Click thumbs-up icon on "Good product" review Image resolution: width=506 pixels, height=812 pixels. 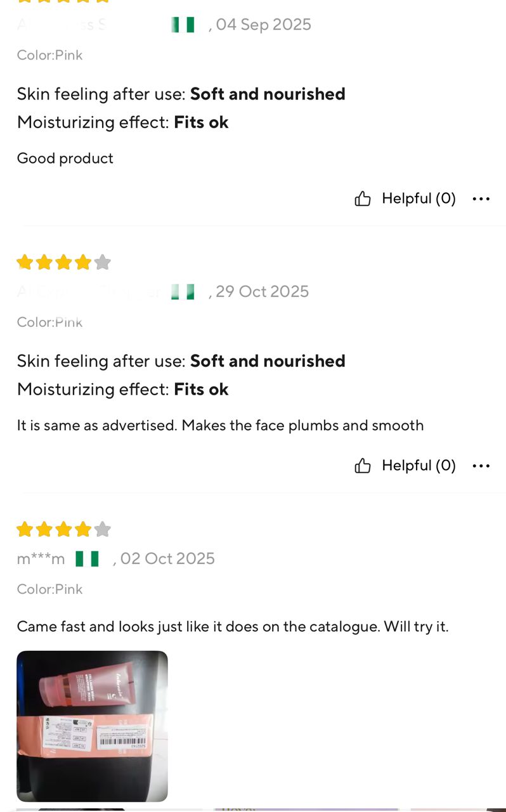(363, 199)
